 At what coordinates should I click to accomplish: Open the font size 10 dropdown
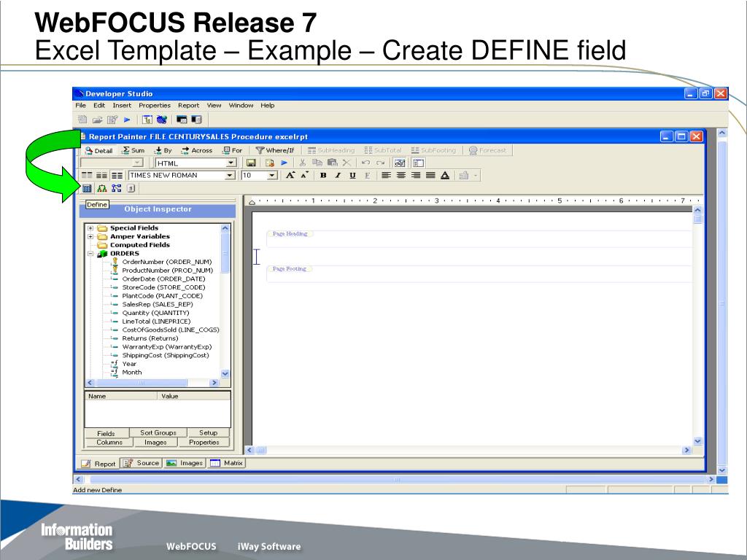coord(271,175)
